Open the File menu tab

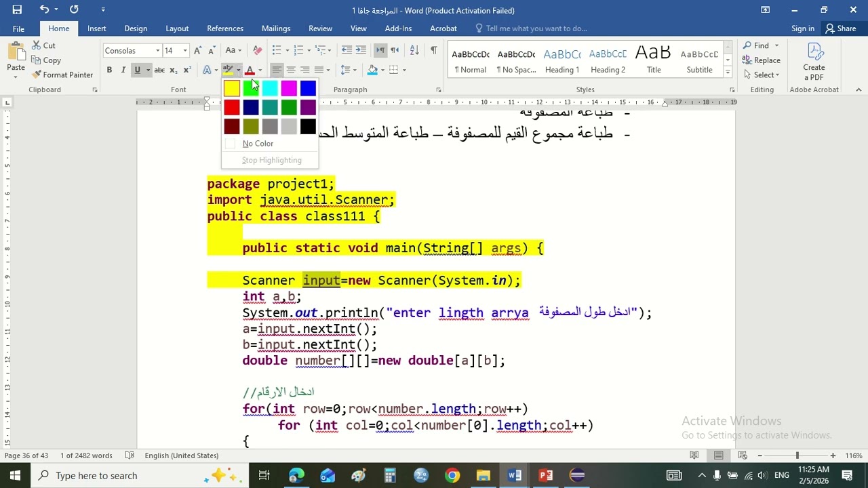tap(18, 28)
